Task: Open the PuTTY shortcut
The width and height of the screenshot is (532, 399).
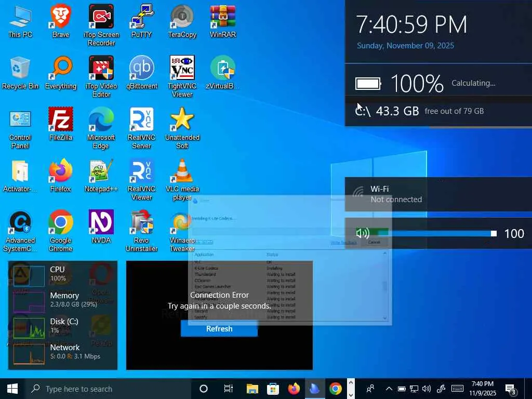Action: [x=141, y=21]
